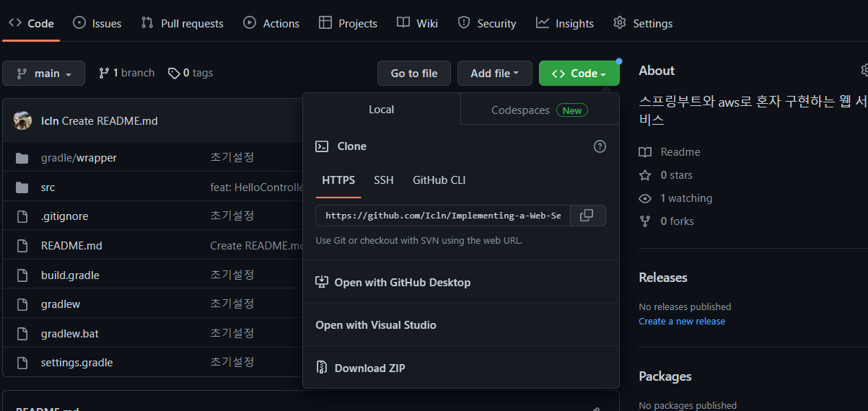Expand the main branch dropdown
Image resolution: width=868 pixels, height=411 pixels.
tap(43, 74)
